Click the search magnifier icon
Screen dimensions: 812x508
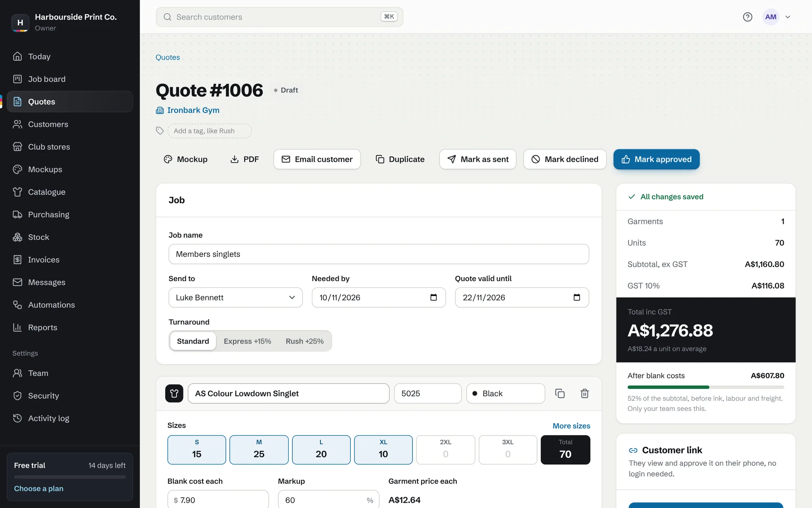click(x=167, y=17)
